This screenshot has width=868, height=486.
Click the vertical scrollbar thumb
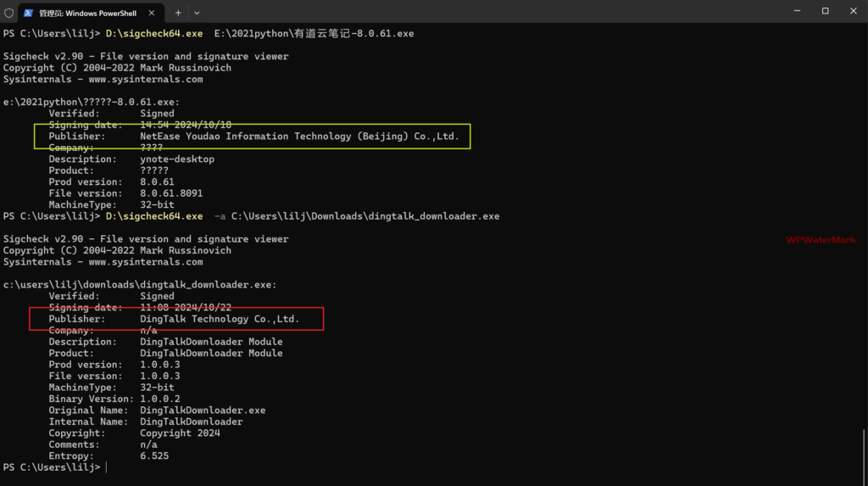coord(864,457)
